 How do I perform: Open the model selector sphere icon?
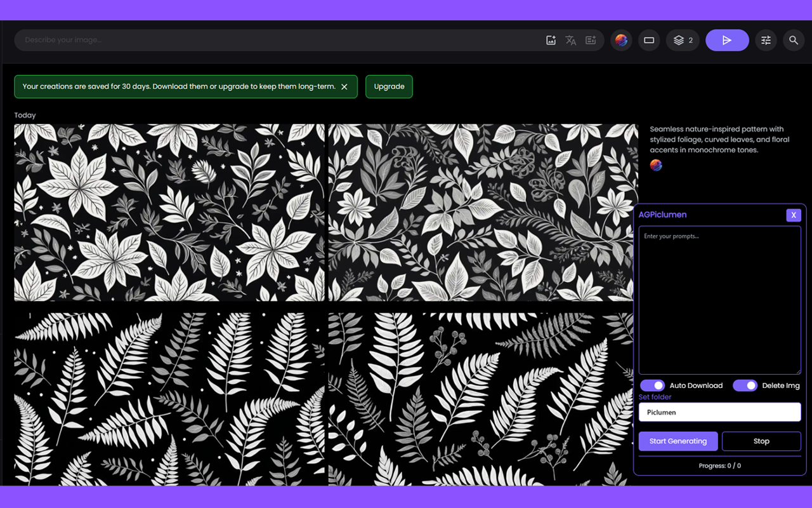coord(621,40)
